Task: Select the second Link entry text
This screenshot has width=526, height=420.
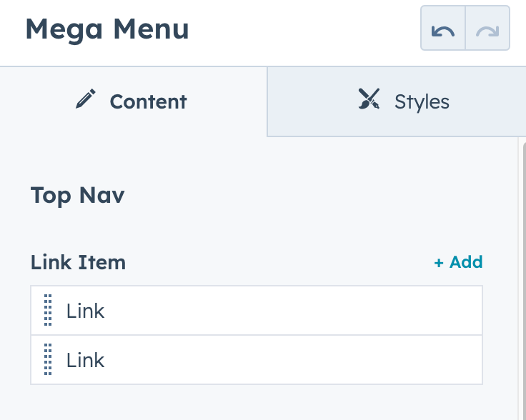Action: [x=86, y=360]
